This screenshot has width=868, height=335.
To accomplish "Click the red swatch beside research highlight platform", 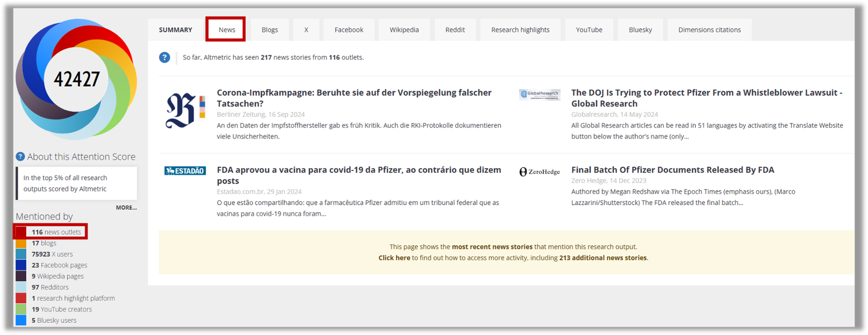I will pyautogui.click(x=21, y=298).
